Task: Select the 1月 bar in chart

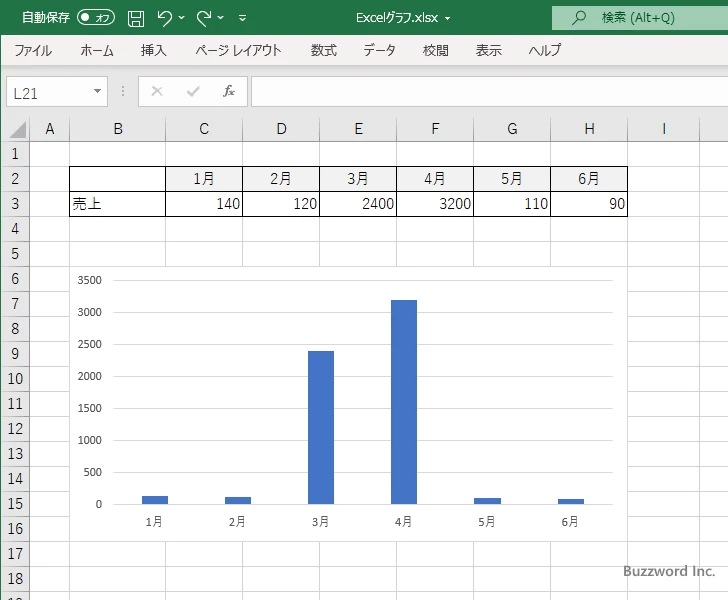Action: click(x=155, y=500)
